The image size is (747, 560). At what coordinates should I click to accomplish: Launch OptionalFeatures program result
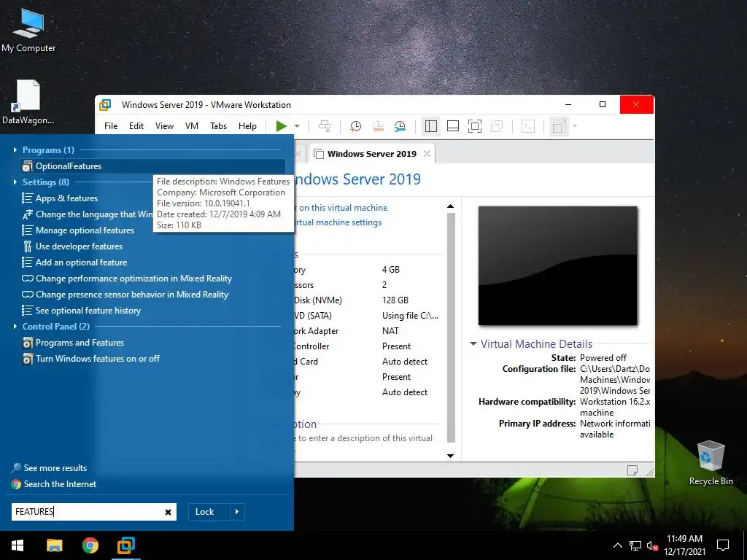(152, 166)
